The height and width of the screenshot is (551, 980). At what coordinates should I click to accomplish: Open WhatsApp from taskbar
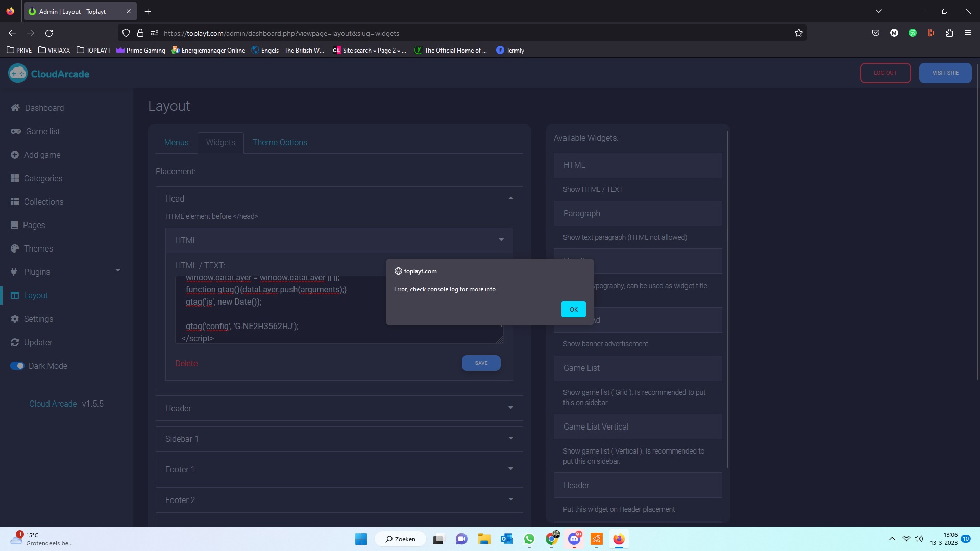(x=529, y=539)
